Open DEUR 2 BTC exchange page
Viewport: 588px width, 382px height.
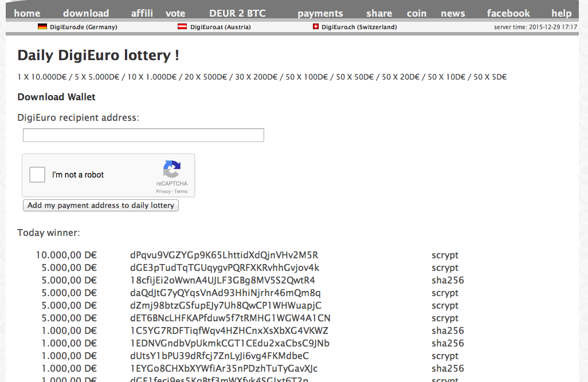237,13
